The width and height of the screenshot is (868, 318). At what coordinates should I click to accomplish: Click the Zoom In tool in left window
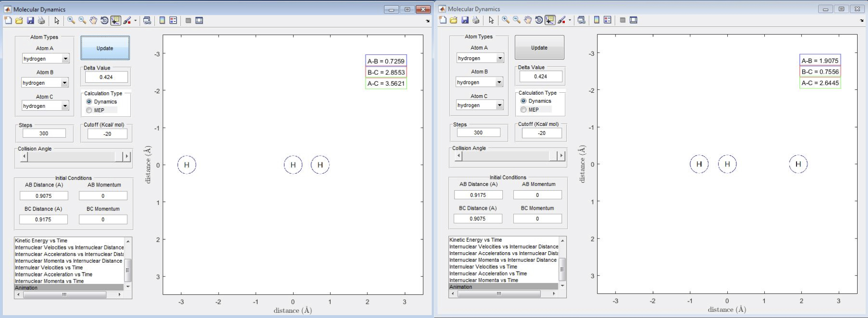tap(71, 20)
